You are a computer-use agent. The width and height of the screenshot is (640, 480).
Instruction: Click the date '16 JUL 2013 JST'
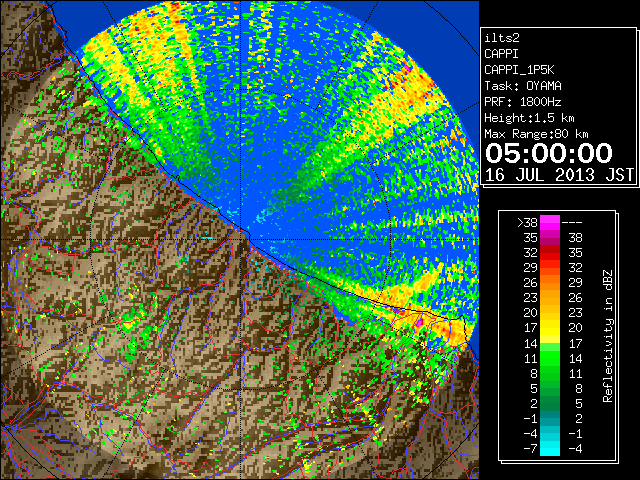click(559, 175)
